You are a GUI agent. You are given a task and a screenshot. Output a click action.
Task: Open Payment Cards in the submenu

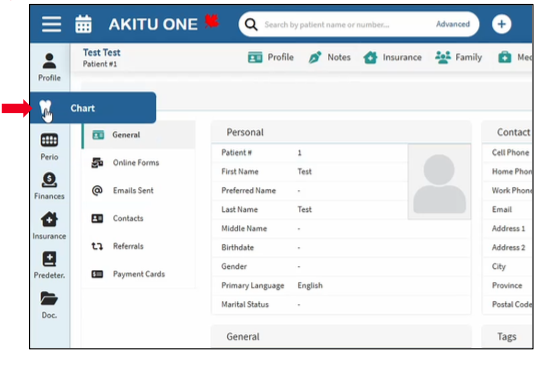click(139, 274)
